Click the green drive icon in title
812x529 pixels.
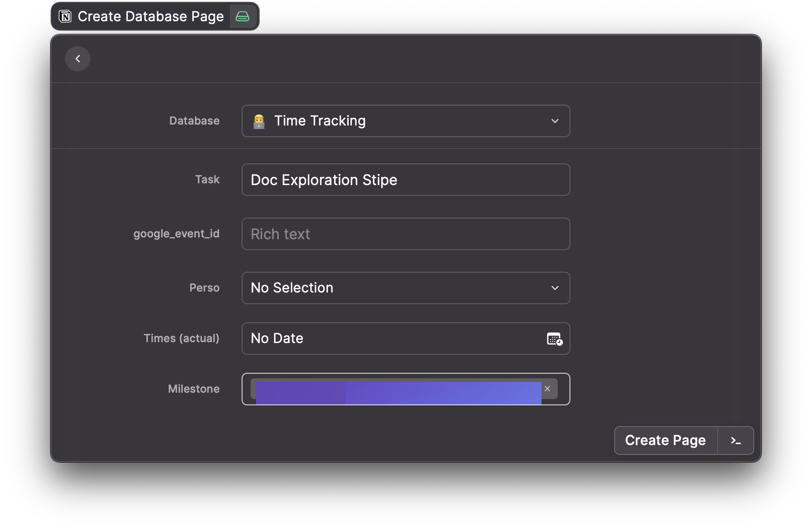pyautogui.click(x=243, y=17)
